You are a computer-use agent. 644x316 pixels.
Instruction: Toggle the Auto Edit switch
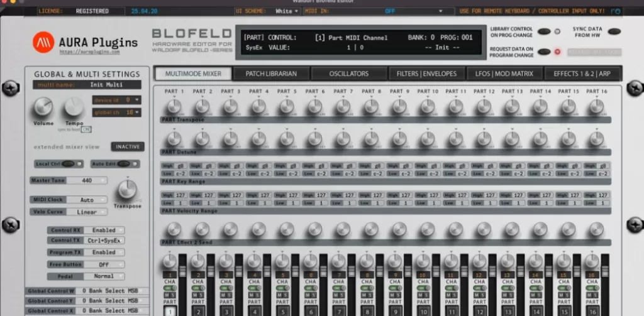tap(123, 164)
